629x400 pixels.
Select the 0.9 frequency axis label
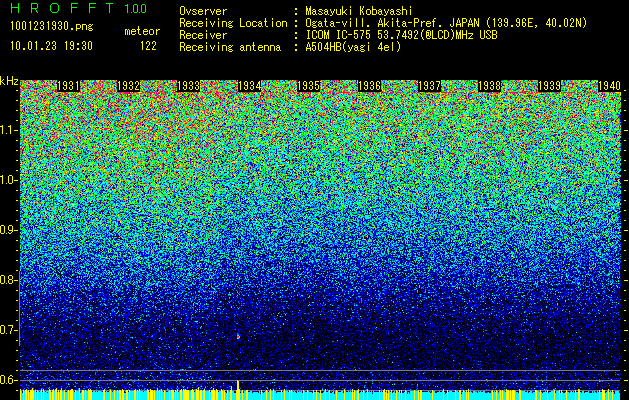coord(8,230)
